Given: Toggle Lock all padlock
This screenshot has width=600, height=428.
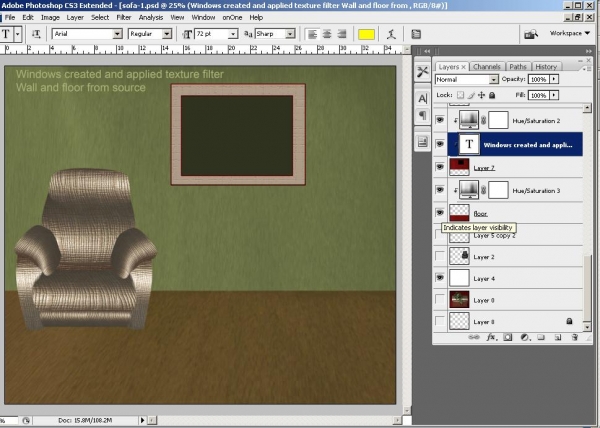Looking at the screenshot, I should (x=492, y=95).
